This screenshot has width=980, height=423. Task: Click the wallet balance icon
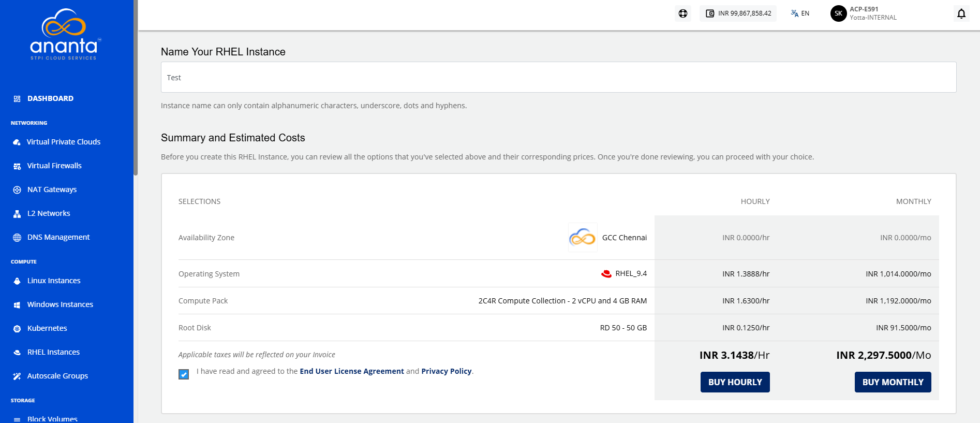710,13
